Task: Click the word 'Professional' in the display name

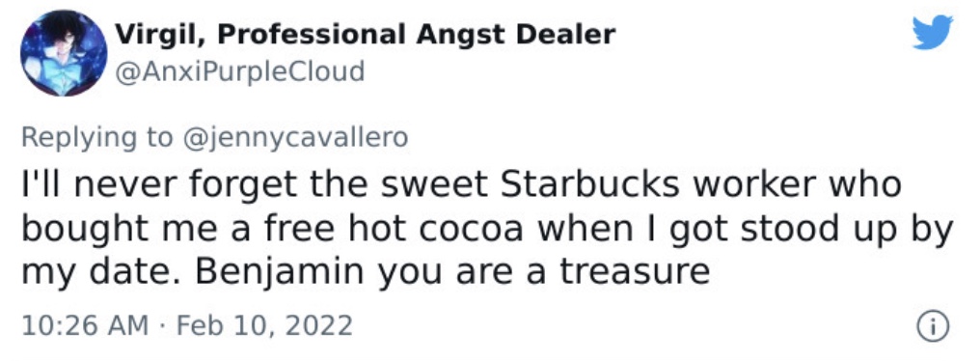Action: coord(313,35)
